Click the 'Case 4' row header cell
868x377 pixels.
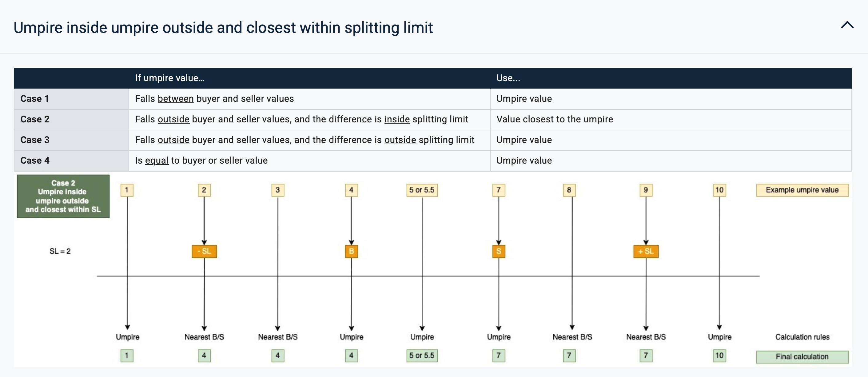point(35,161)
